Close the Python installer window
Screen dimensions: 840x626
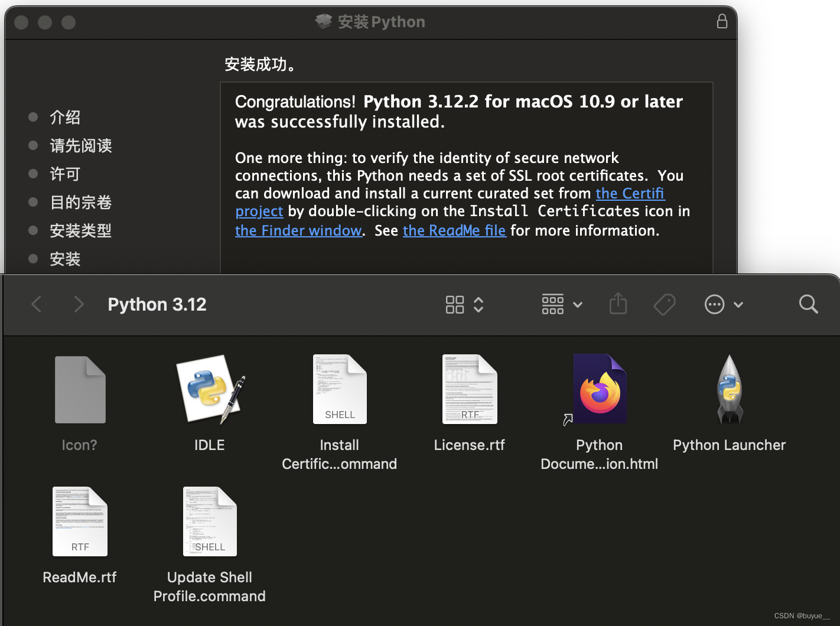click(x=21, y=22)
